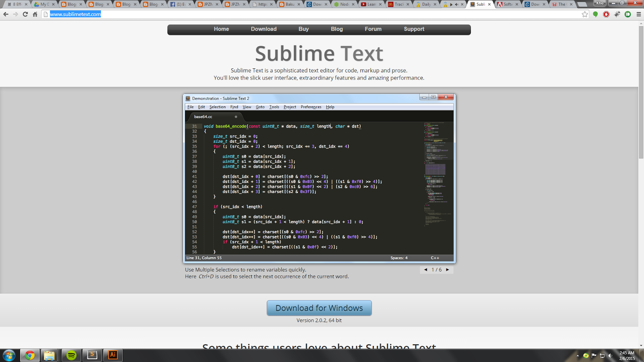Open the Edit menu in demo window

pyautogui.click(x=202, y=107)
